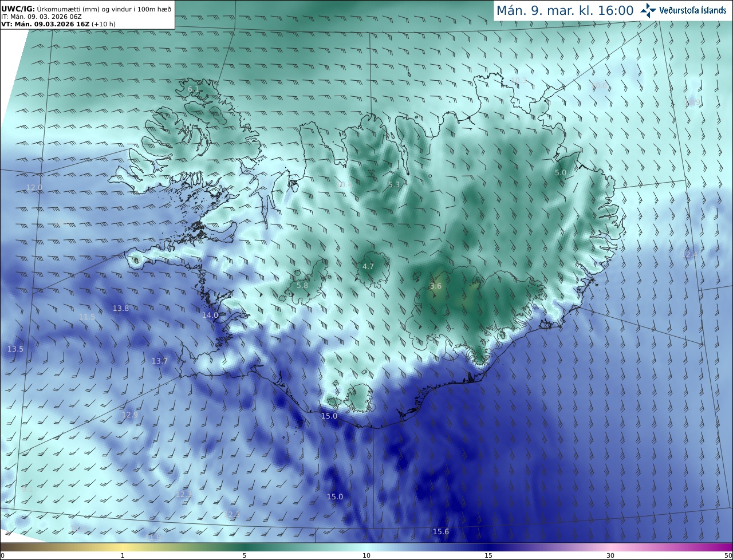Click the 11.5 value label
The height and width of the screenshot is (560, 733).
[87, 317]
